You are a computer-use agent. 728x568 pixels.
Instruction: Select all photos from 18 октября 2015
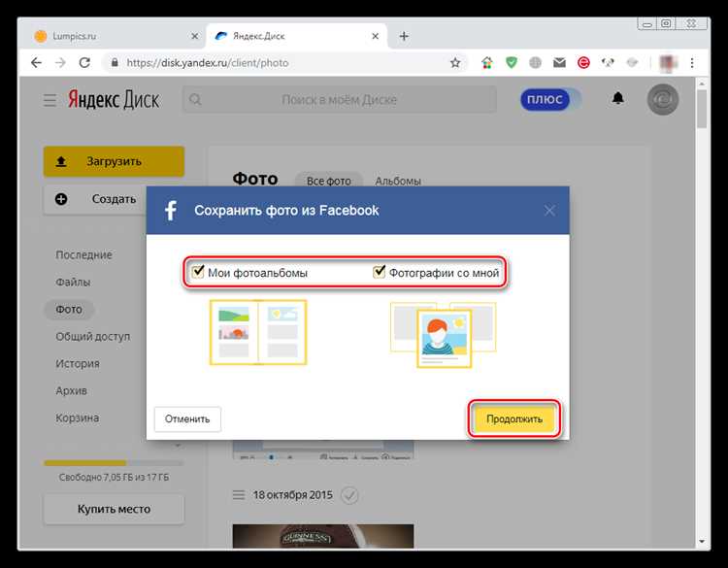349,495
